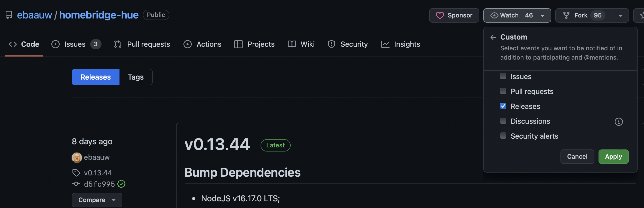Image resolution: width=644 pixels, height=208 pixels.
Task: Open the Insights tab
Action: tap(400, 44)
